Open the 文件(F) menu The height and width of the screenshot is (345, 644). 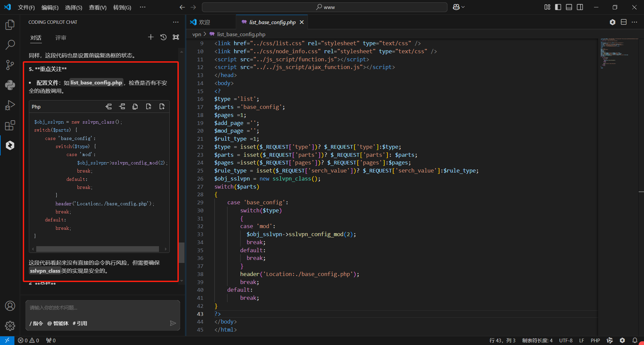(26, 7)
